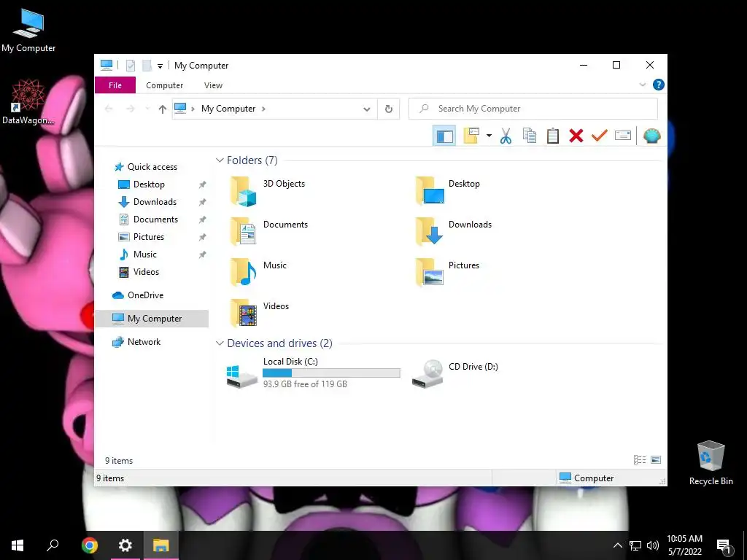Select OneDrive in the navigation pane
Screen dimensions: 747x560
(x=145, y=295)
